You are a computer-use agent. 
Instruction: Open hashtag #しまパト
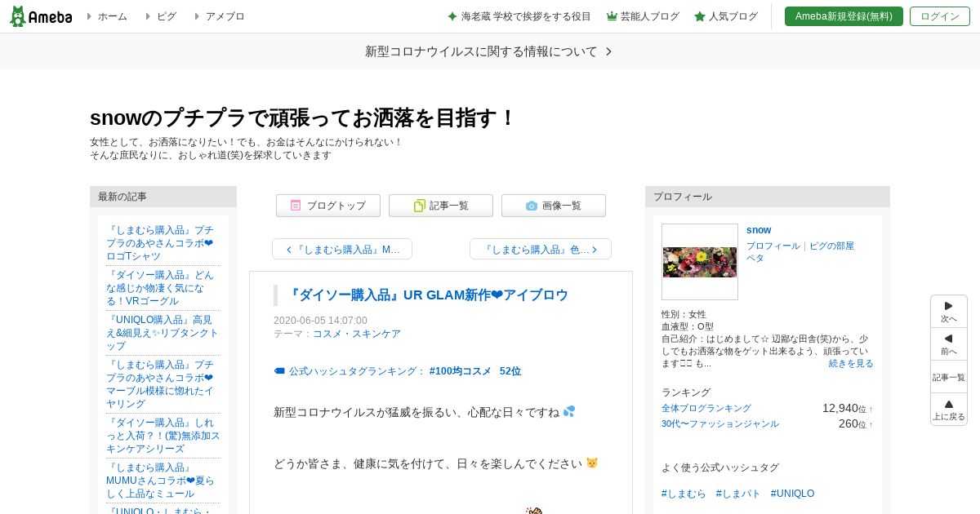click(738, 494)
